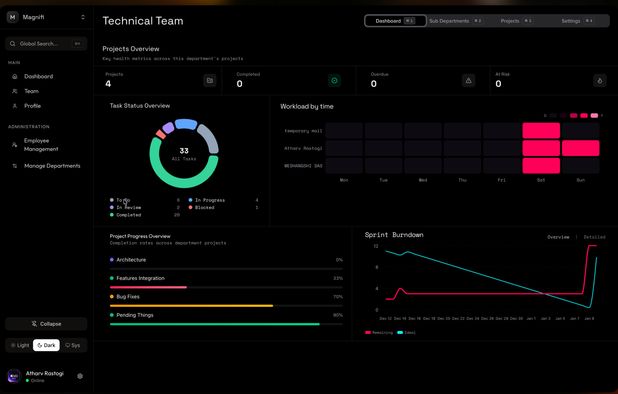Click the '33 All Tasks' donut center
The width and height of the screenshot is (618, 394).
coord(184,154)
